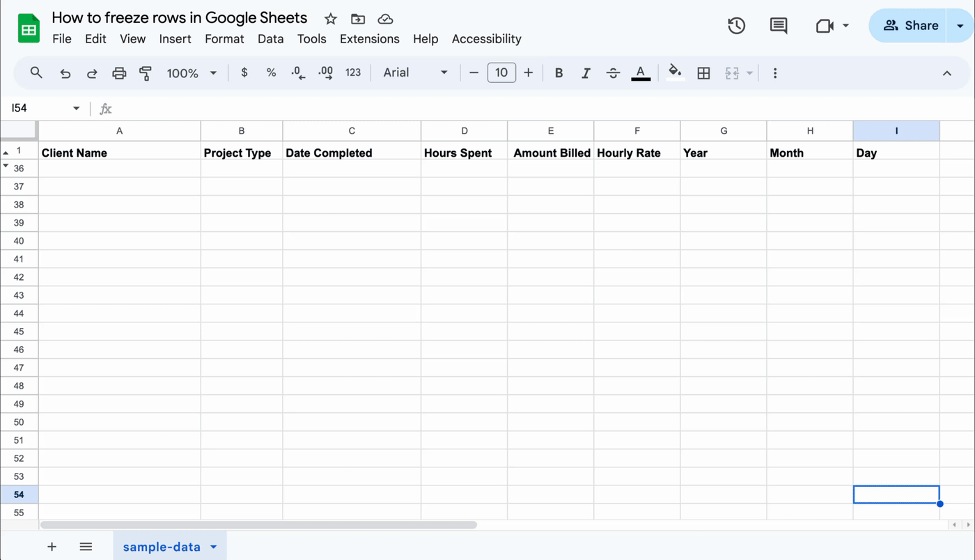Open the zoom level dropdown
This screenshot has height=560, width=975.
click(192, 73)
